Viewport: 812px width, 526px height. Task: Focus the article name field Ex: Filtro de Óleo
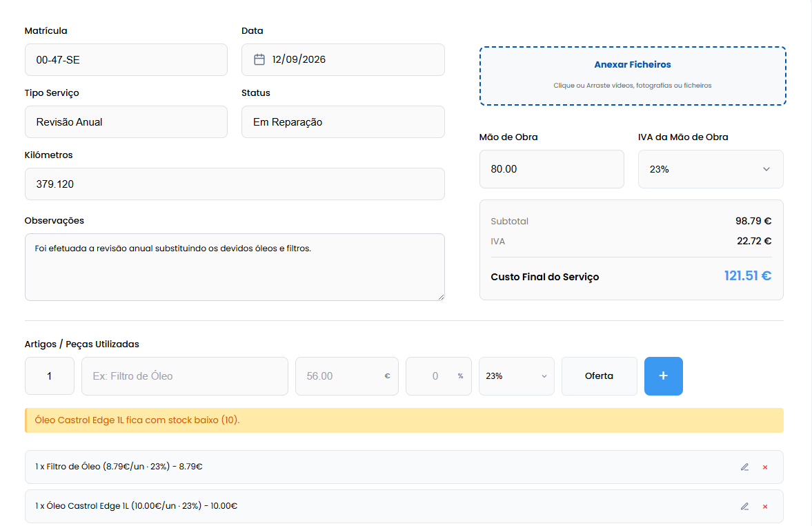(184, 376)
